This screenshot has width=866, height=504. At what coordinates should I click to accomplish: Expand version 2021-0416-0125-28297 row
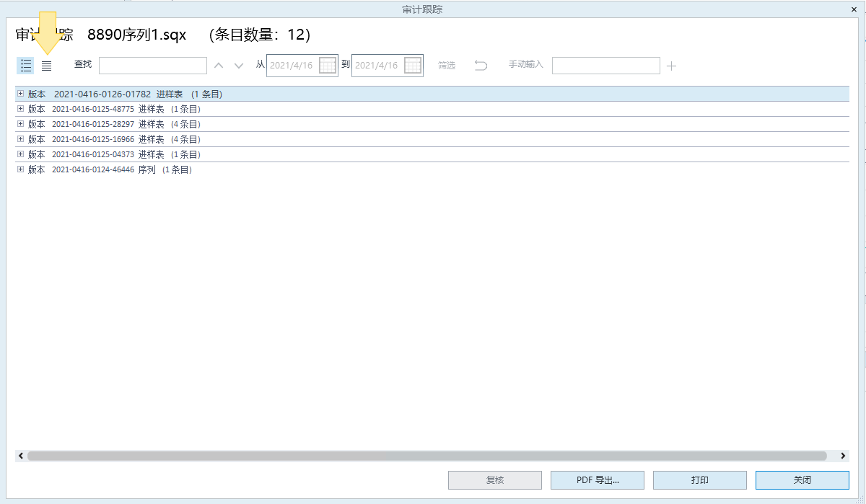coord(20,124)
